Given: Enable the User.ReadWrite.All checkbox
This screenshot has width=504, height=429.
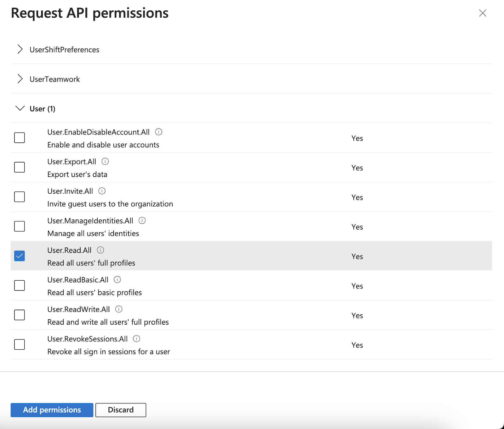Looking at the screenshot, I should pos(20,315).
